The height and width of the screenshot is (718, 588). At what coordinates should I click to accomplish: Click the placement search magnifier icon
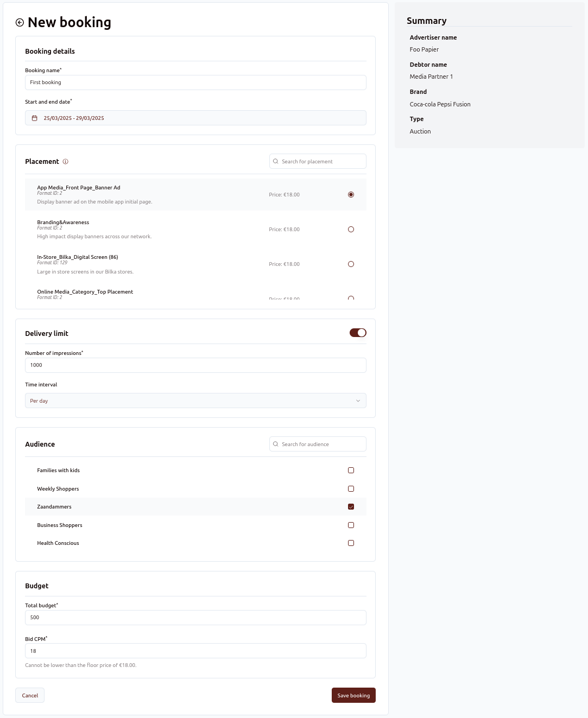(276, 162)
